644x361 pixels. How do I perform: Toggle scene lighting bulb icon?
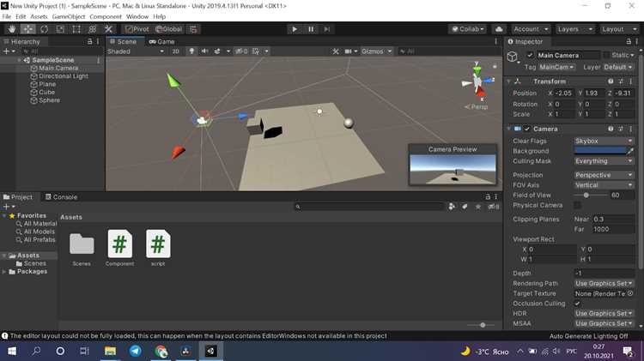click(191, 51)
